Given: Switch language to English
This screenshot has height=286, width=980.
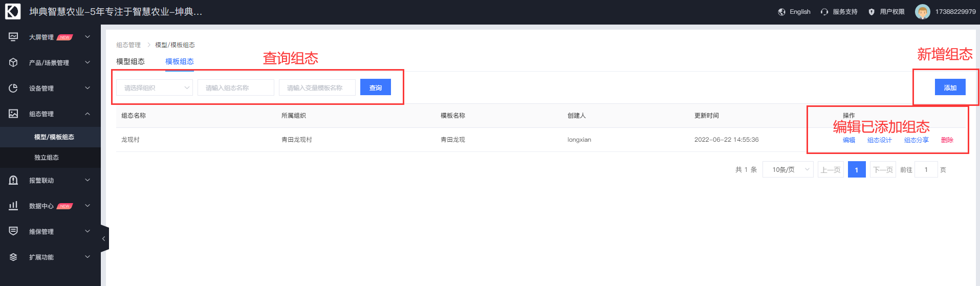Looking at the screenshot, I should (x=800, y=12).
